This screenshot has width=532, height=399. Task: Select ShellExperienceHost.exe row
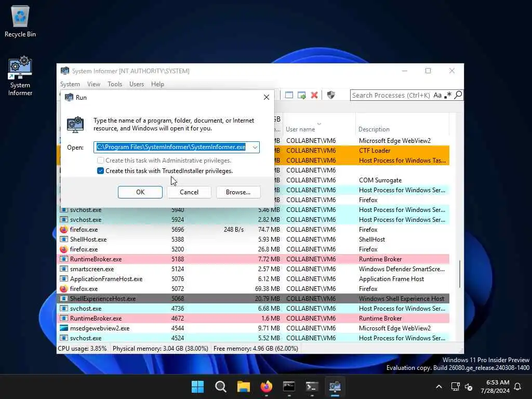click(254, 299)
